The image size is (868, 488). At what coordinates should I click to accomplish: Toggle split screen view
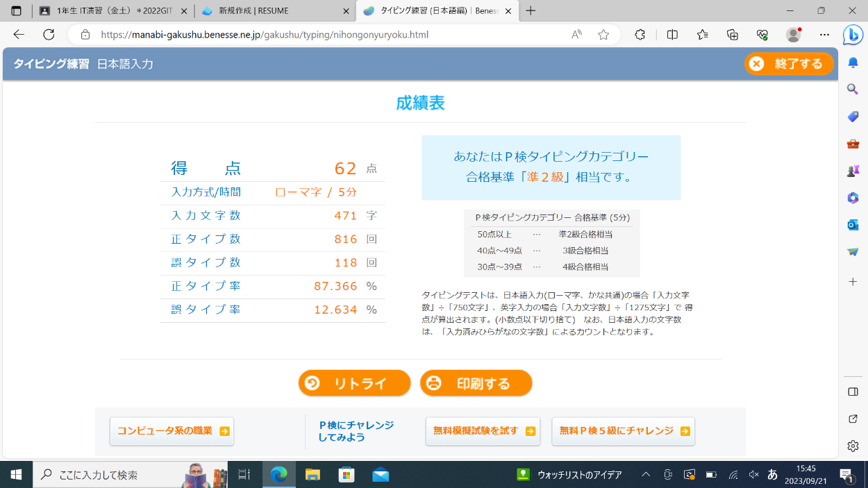point(672,35)
